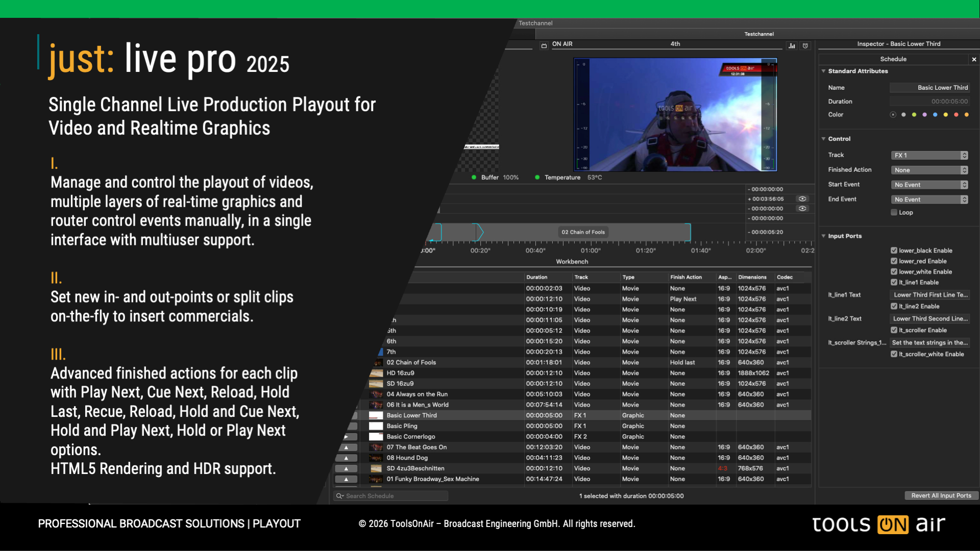Click the Finish Action column header
This screenshot has width=980, height=551.
click(x=685, y=278)
